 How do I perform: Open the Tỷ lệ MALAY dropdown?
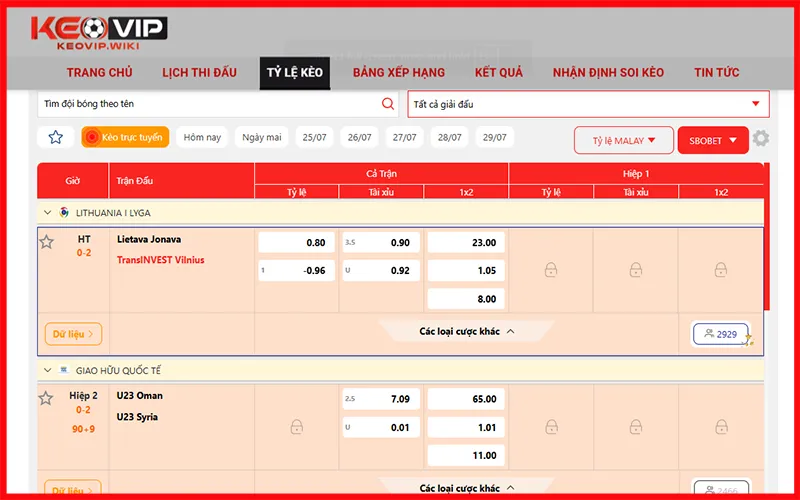pos(623,140)
